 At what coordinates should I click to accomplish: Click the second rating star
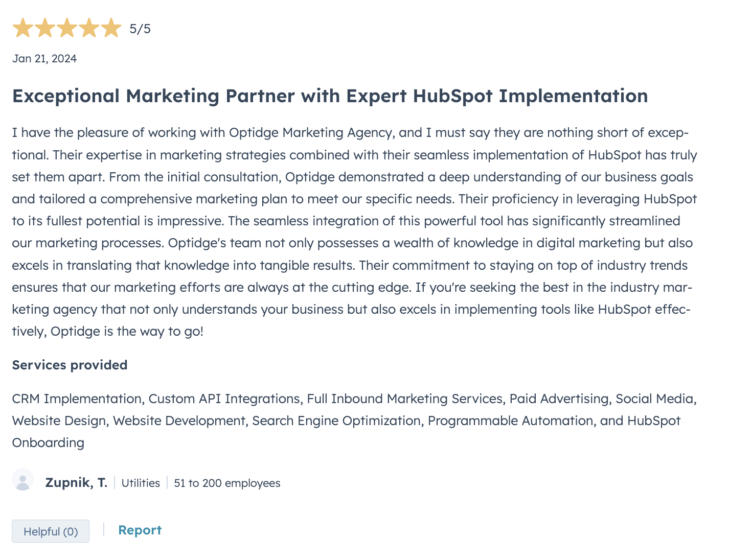(x=45, y=29)
